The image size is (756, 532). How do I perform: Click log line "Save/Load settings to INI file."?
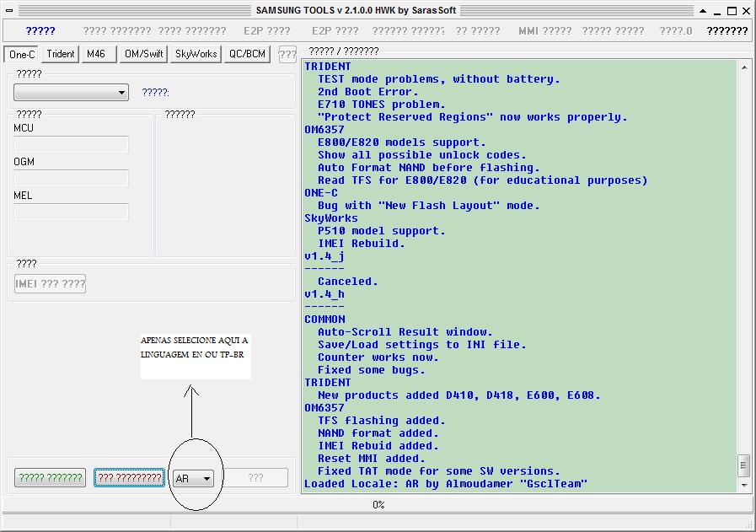point(422,344)
